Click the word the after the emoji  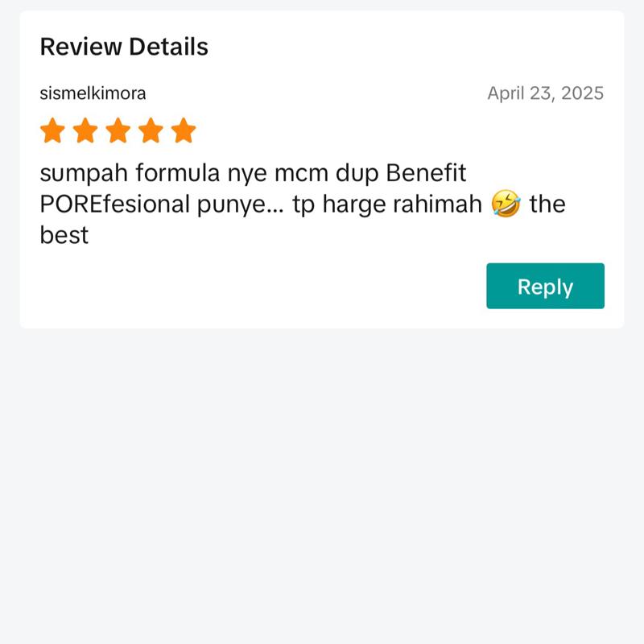pos(547,204)
